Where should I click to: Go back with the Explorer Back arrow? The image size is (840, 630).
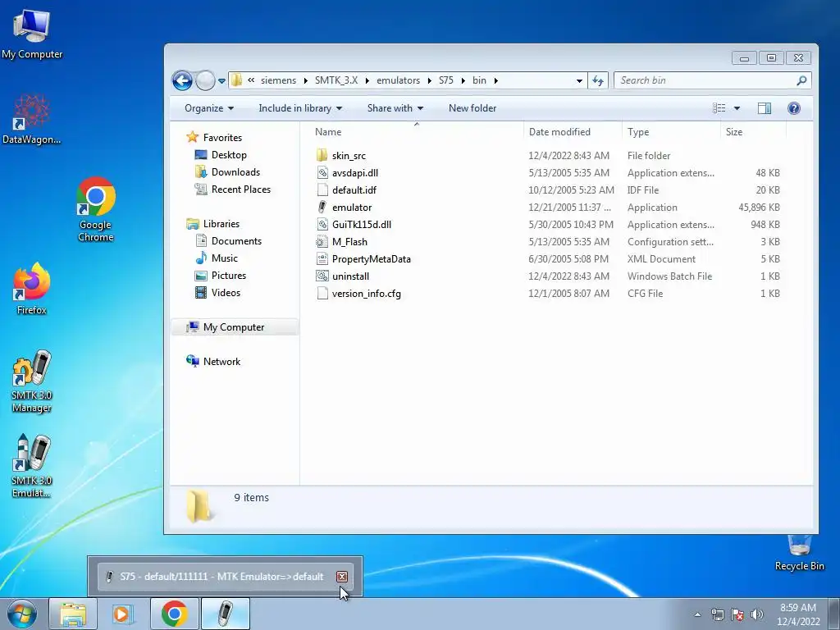[182, 81]
